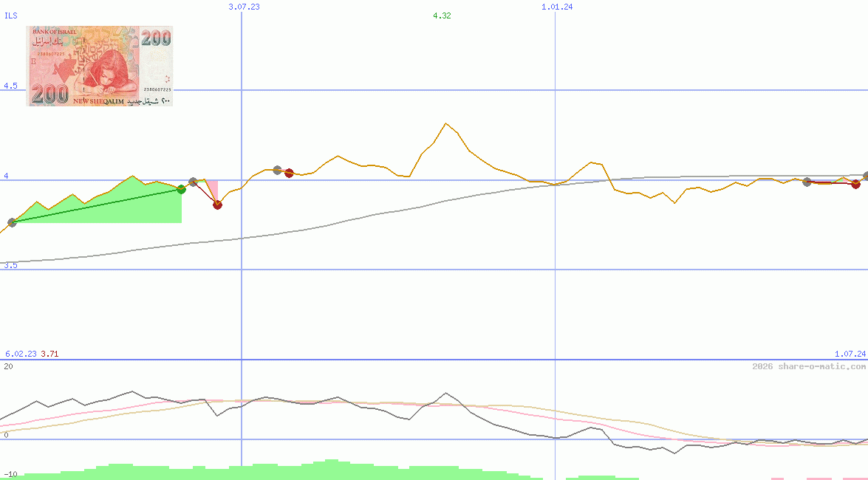Click the share-o-matic.com watermark link

coord(808,366)
